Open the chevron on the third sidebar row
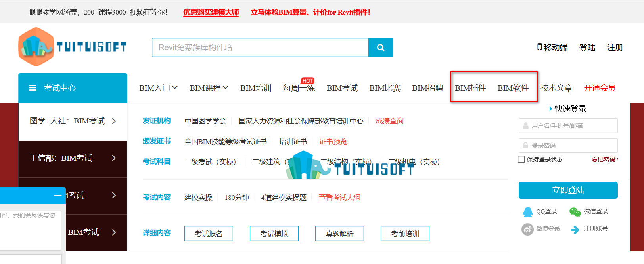644x264 pixels. tap(114, 195)
